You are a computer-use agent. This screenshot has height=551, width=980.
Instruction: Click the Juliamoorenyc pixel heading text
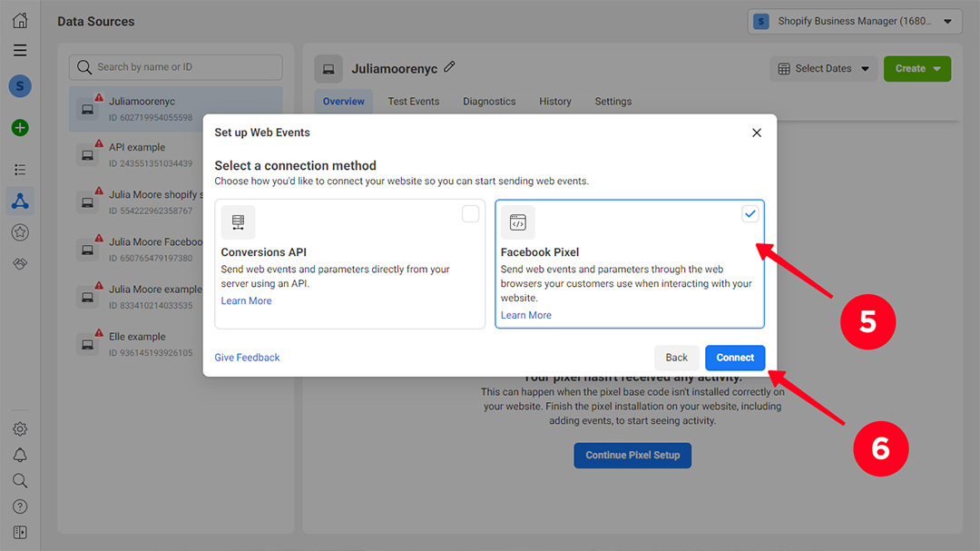coord(395,69)
